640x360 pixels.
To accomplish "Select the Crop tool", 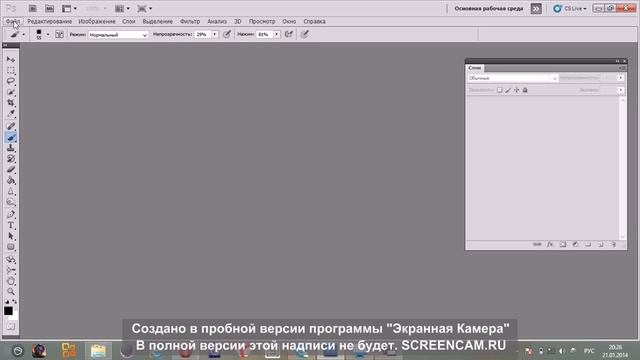I will pyautogui.click(x=11, y=102).
